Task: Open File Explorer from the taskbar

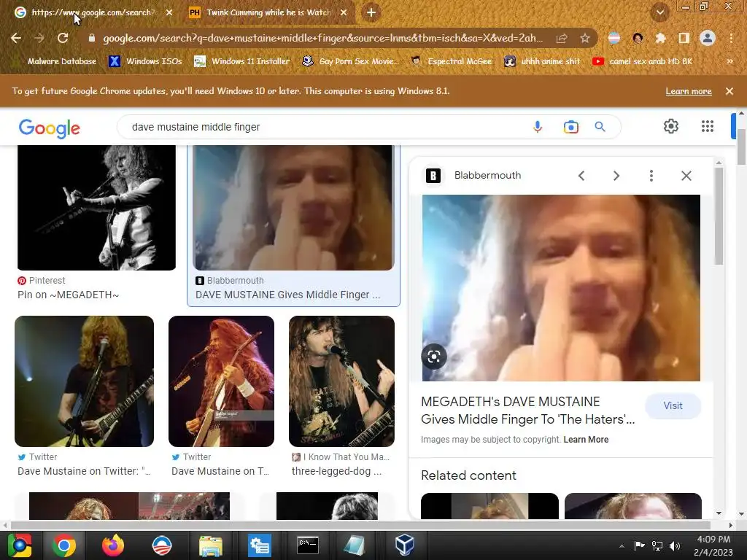Action: click(211, 545)
